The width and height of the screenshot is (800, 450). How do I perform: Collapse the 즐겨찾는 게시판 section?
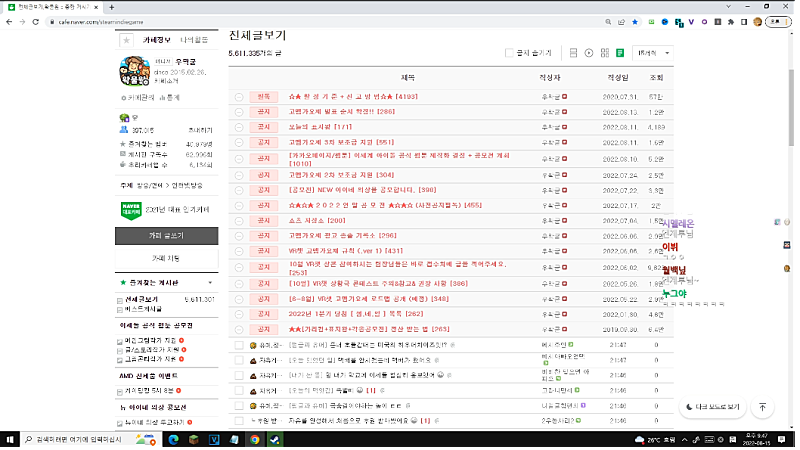209,284
